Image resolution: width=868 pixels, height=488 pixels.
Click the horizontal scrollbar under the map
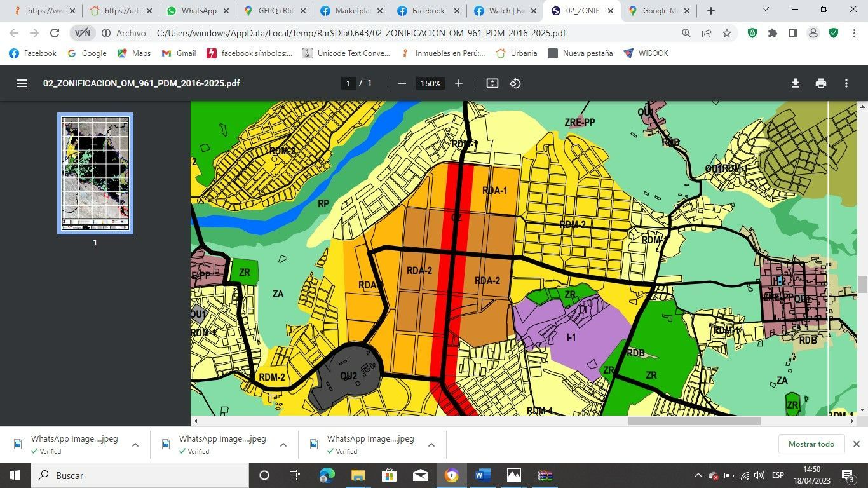coord(694,421)
